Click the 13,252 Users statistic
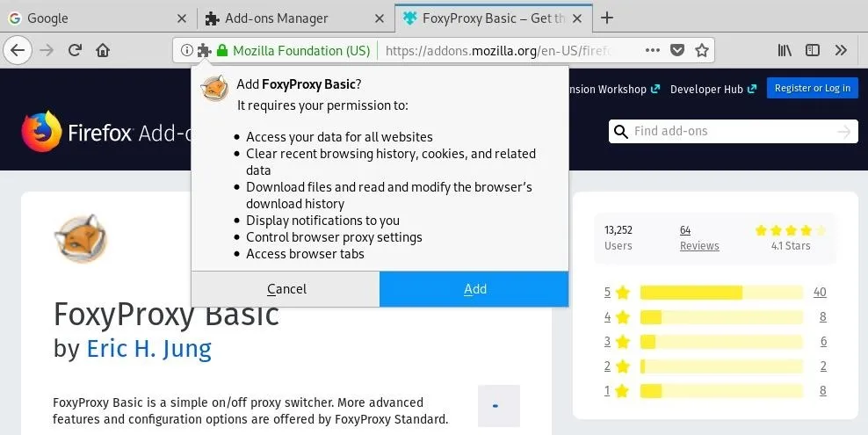The image size is (868, 435). [618, 238]
